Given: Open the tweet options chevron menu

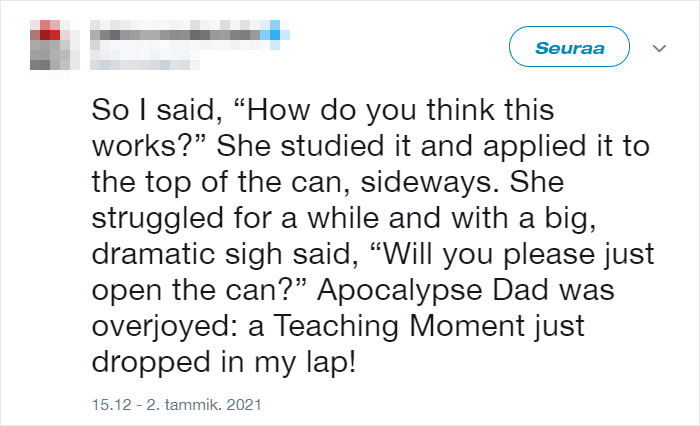Looking at the screenshot, I should 659,48.
